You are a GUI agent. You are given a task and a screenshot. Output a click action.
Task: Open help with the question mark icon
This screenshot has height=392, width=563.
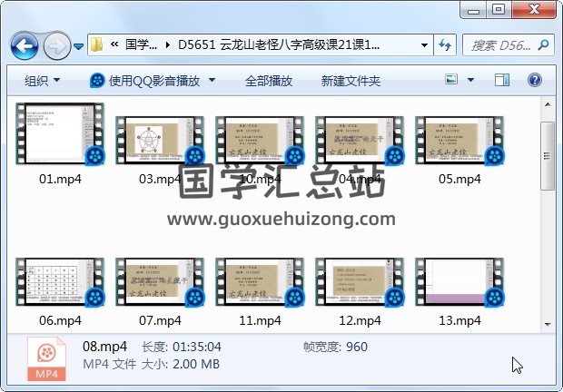click(x=535, y=80)
